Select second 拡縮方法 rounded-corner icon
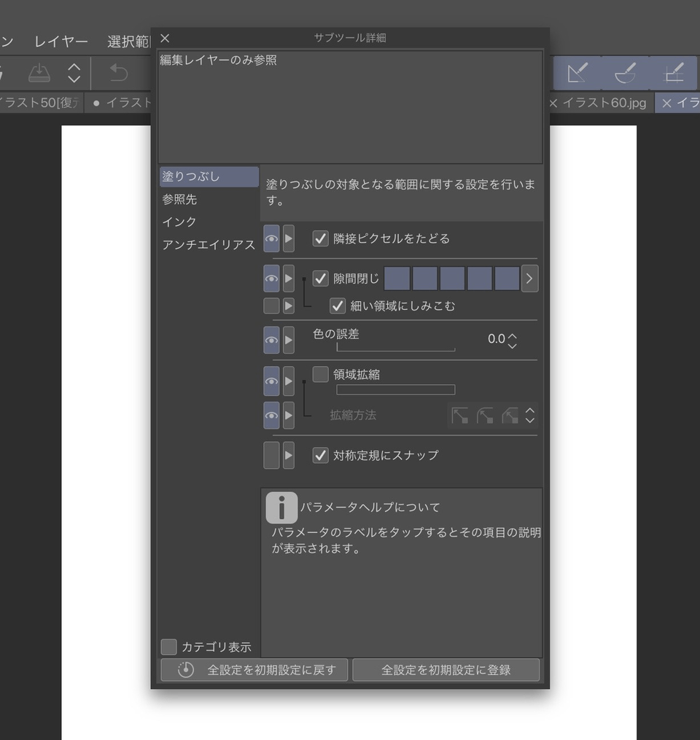 click(485, 416)
